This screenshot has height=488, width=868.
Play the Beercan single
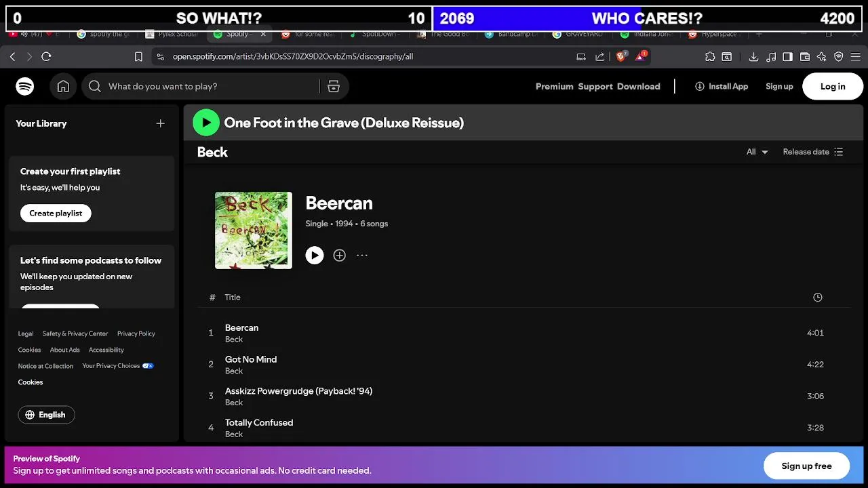click(315, 255)
